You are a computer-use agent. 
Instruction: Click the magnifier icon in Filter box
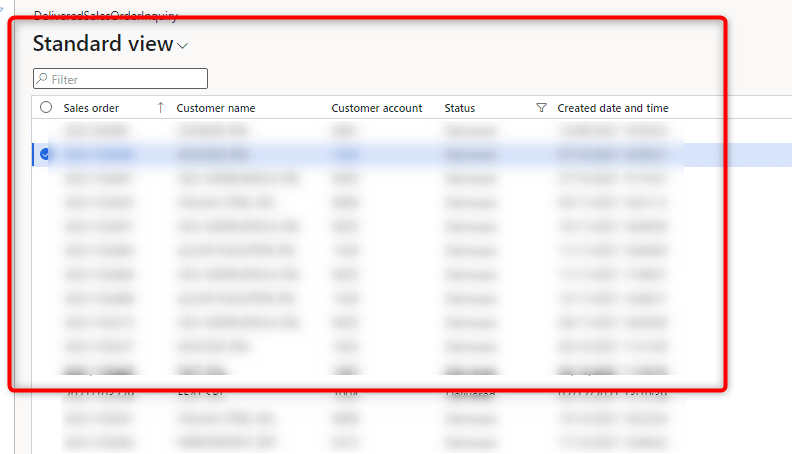point(42,79)
